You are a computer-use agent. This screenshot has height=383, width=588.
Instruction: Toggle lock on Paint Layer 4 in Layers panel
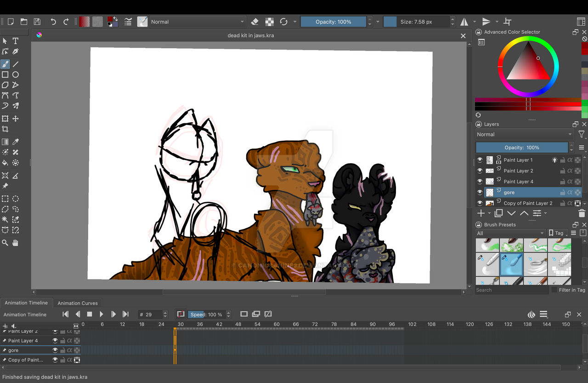click(562, 182)
